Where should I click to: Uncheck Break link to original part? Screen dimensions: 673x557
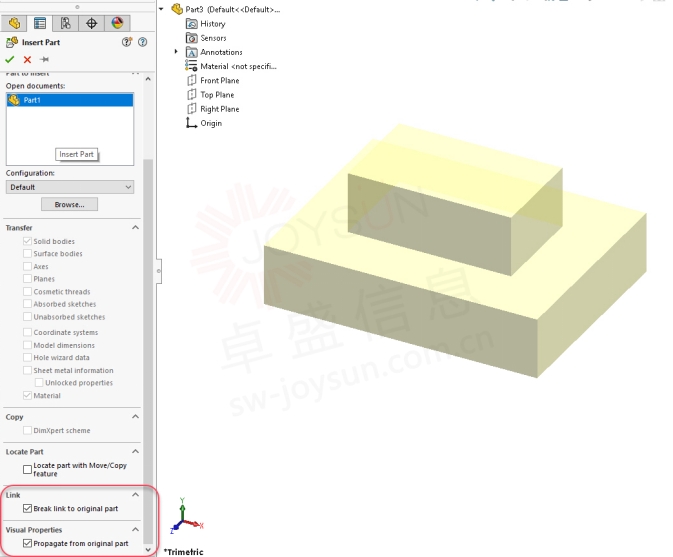pos(27,509)
